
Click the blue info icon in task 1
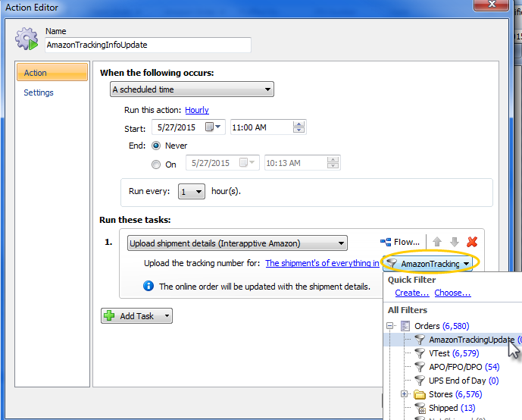[148, 286]
